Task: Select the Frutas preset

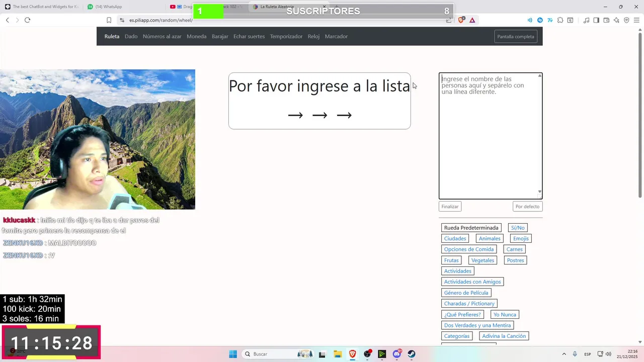Action: [451, 260]
